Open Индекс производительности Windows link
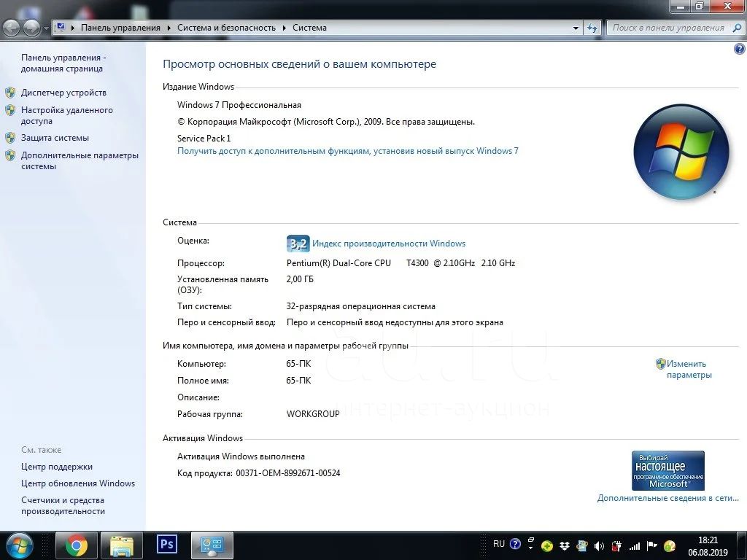 click(388, 244)
